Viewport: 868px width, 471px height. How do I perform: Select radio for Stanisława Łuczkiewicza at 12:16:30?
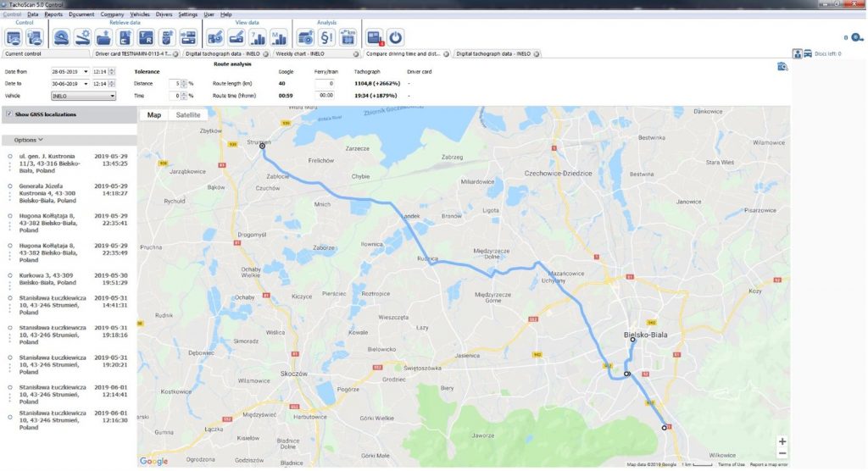9,418
